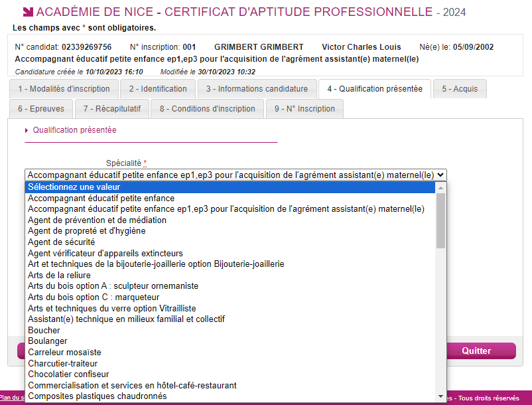Choose 'Composites plastiques chaudronnés' option
Viewport: 532px width, 405px height.
[230, 396]
